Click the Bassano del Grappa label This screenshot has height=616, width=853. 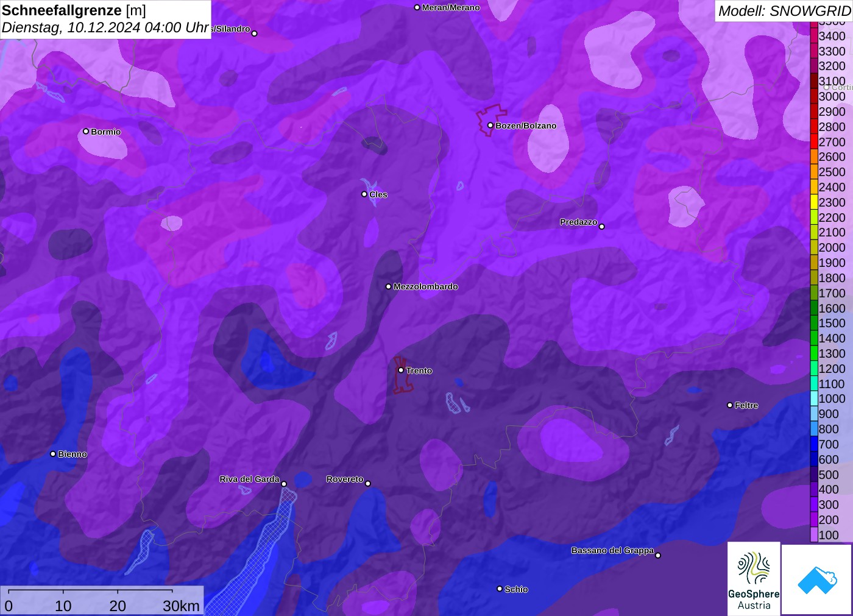point(612,550)
